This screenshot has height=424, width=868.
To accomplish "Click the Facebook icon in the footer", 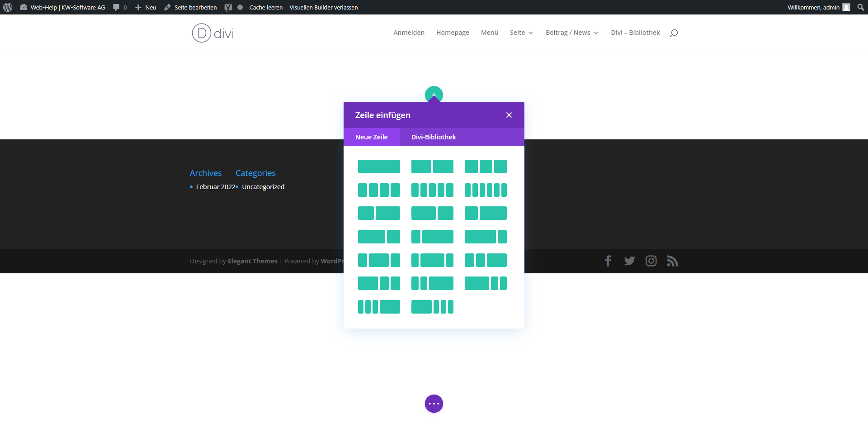I will click(608, 261).
